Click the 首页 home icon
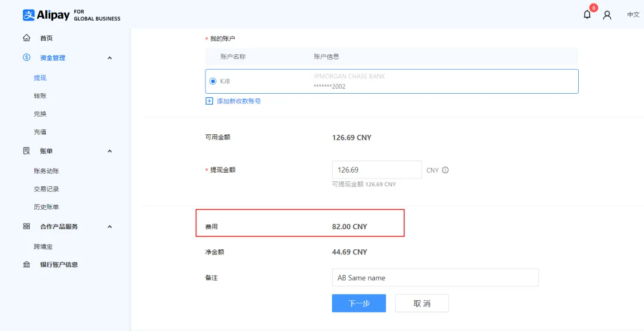This screenshot has width=644, height=331. pos(26,38)
